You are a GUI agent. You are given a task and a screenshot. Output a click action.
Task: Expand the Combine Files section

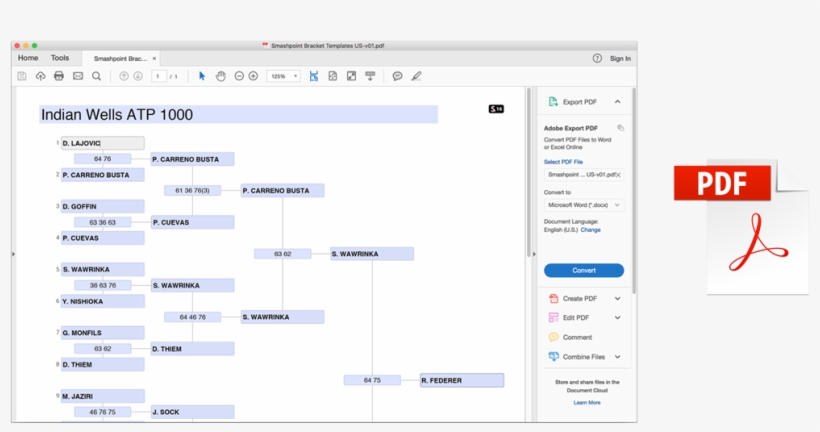pos(617,356)
